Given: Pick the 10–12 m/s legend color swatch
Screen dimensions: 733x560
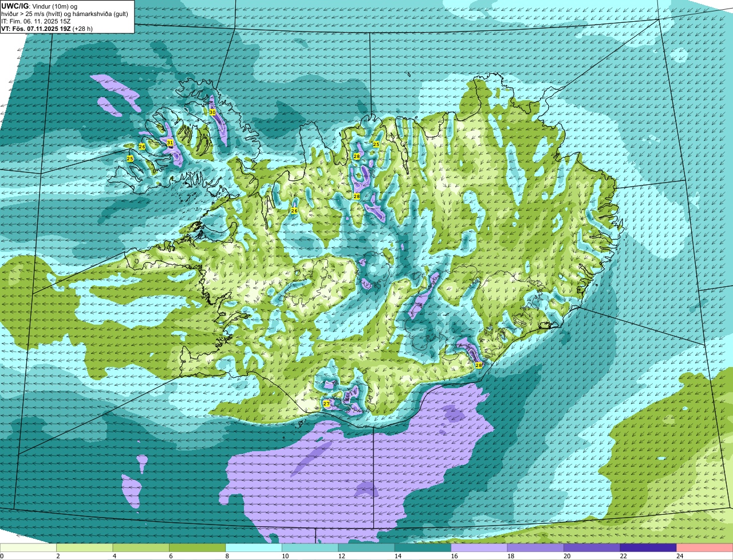Looking at the screenshot, I should coord(310,548).
